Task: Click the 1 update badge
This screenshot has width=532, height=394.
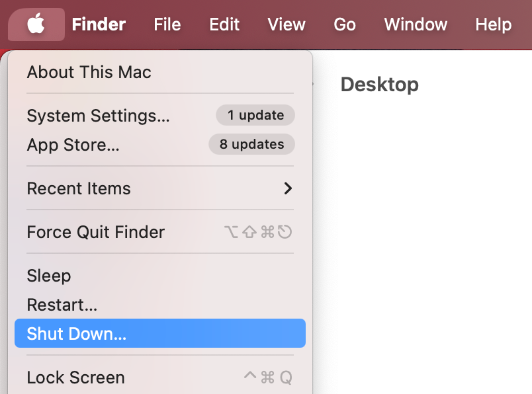Action: (x=255, y=115)
